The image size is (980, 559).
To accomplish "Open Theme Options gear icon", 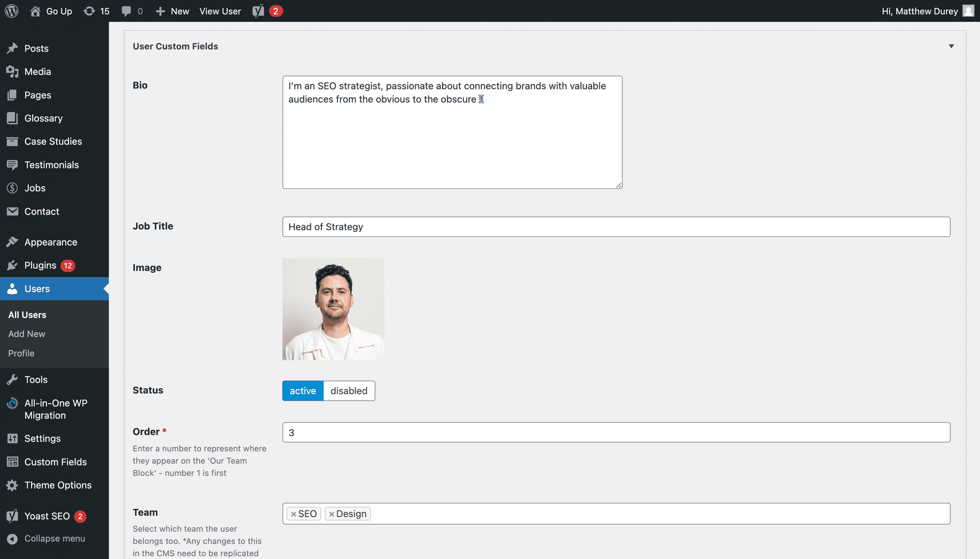I will pos(12,485).
